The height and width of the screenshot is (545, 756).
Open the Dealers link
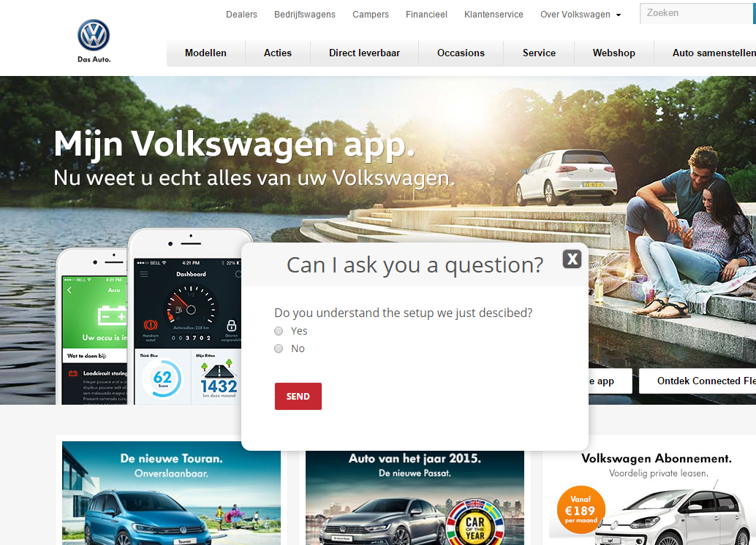point(241,15)
